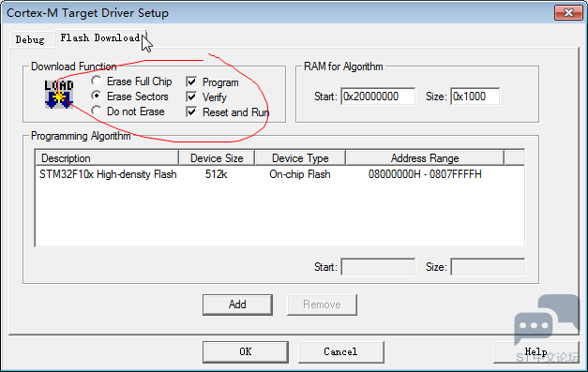
Task: Click the Device Type column header
Action: point(300,158)
